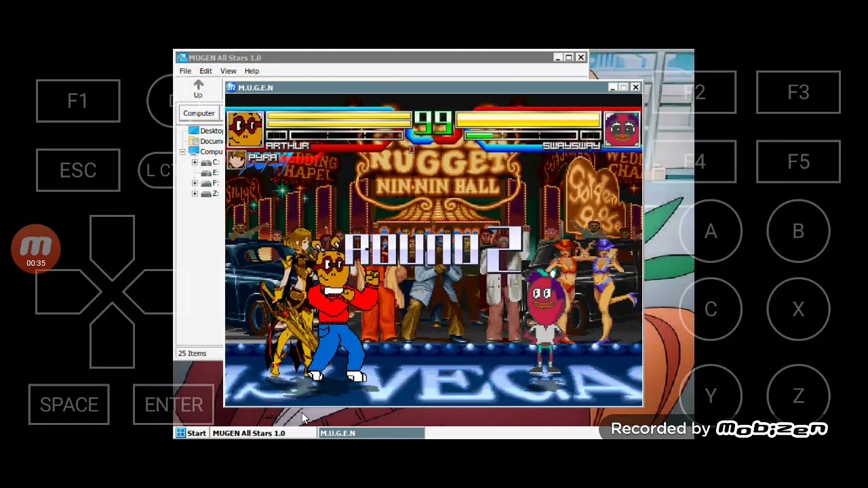Maximize the M.U.G.E.N game window
The width and height of the screenshot is (868, 488).
[624, 87]
